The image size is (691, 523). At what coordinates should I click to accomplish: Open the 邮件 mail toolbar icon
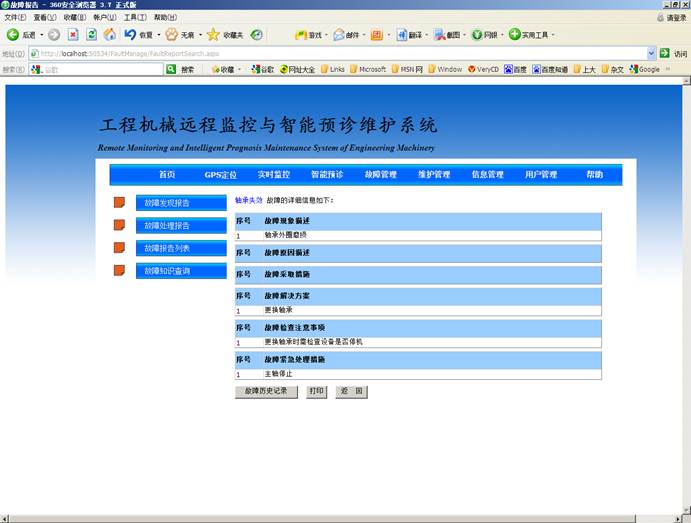339,34
